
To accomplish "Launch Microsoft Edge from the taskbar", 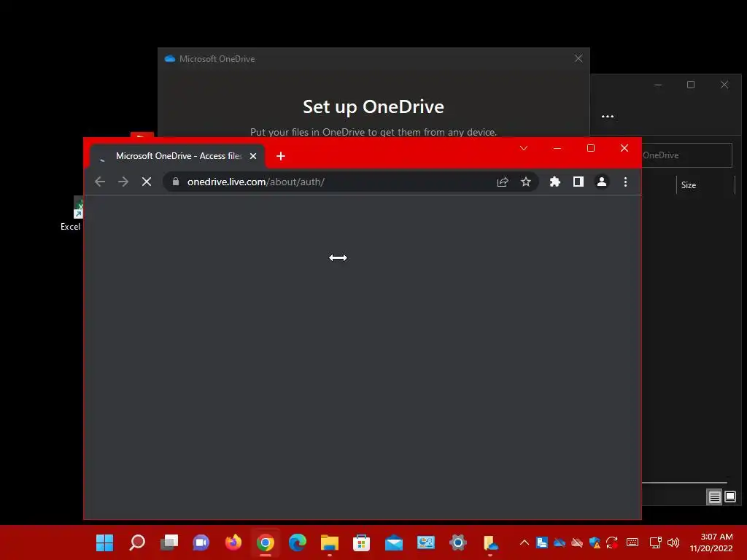I will (x=298, y=542).
